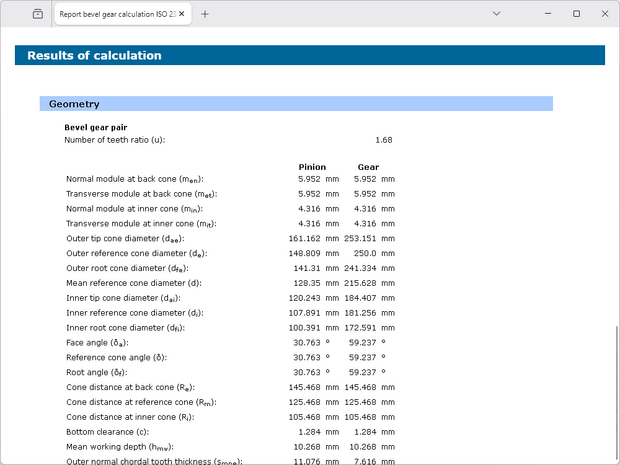This screenshot has height=465, width=620.
Task: Click the Gear column header
Action: pos(368,166)
